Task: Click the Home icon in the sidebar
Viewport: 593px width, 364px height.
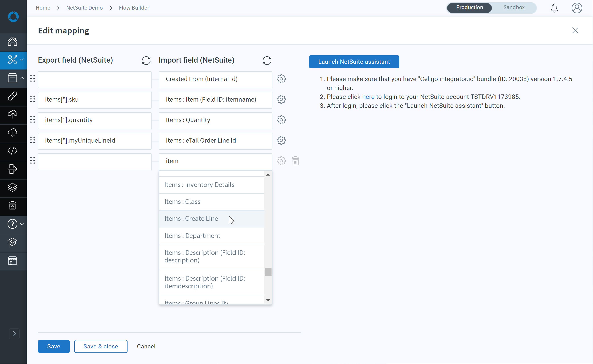Action: [x=12, y=41]
